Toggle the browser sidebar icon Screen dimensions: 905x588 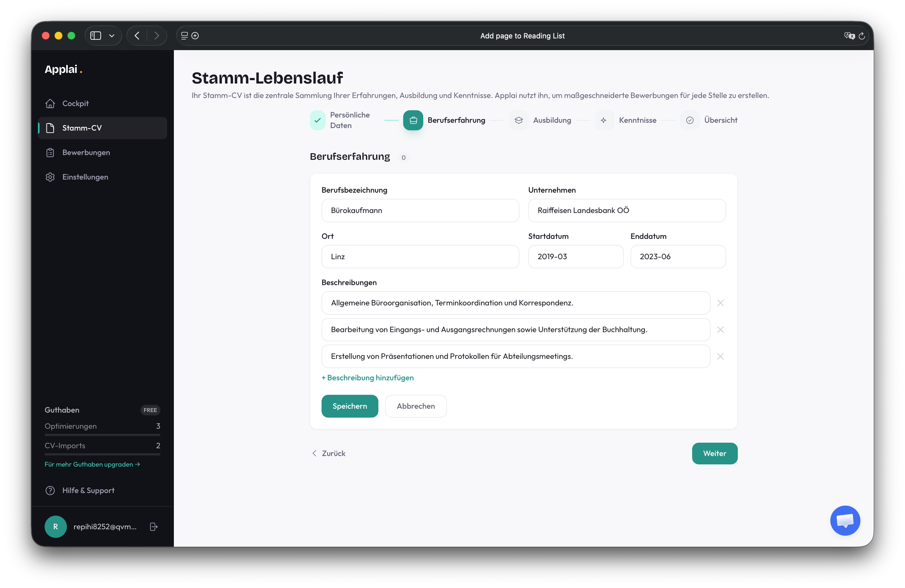(96, 36)
